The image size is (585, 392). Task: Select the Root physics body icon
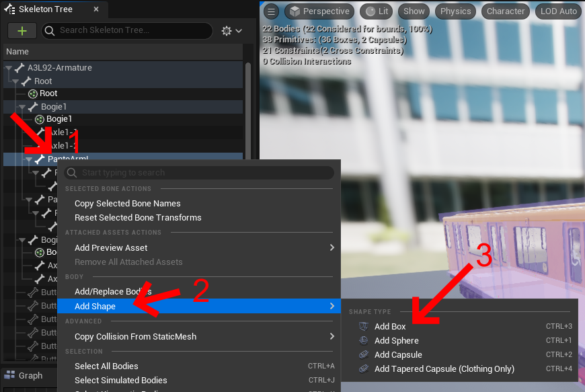(x=32, y=93)
